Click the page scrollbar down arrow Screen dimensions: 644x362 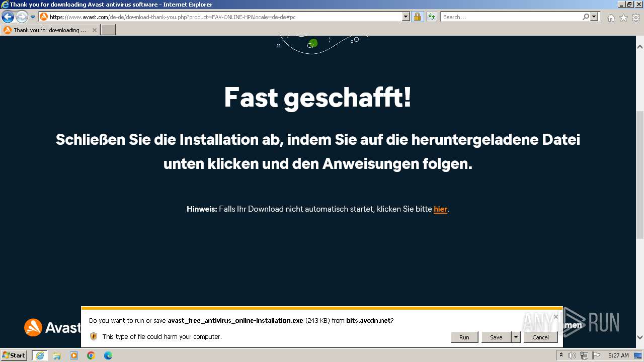[x=640, y=337]
